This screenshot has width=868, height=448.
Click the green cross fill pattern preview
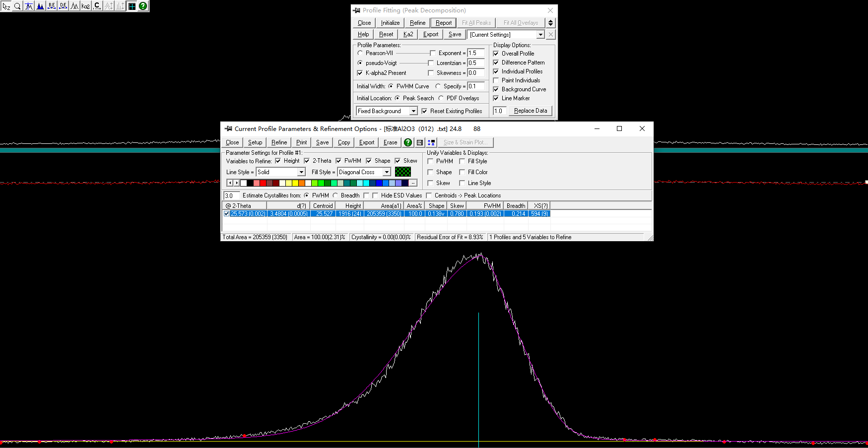pos(403,172)
